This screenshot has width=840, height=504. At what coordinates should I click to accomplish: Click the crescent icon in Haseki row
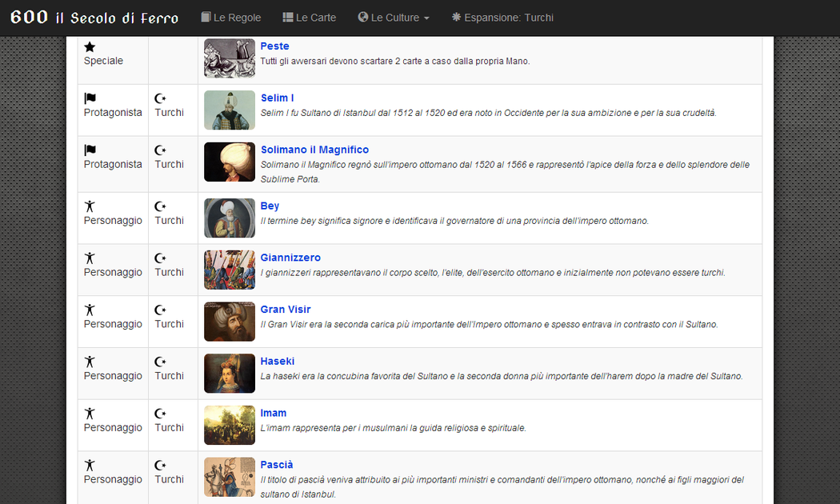[x=160, y=362]
